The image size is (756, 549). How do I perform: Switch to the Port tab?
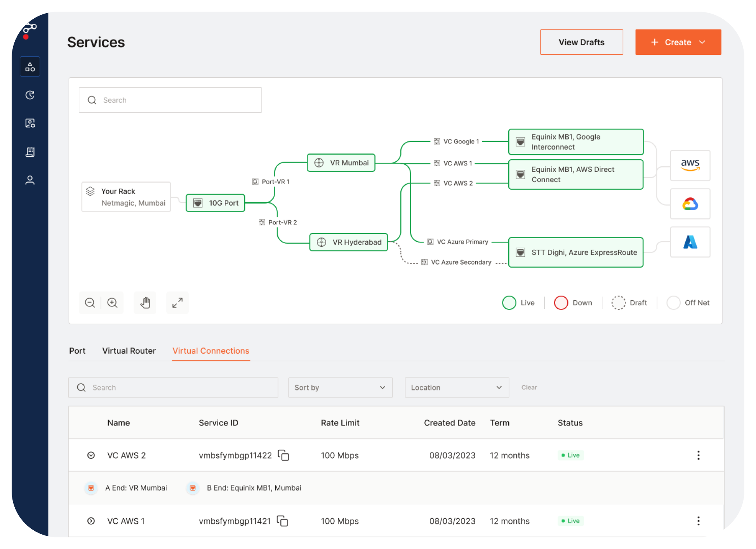77,350
